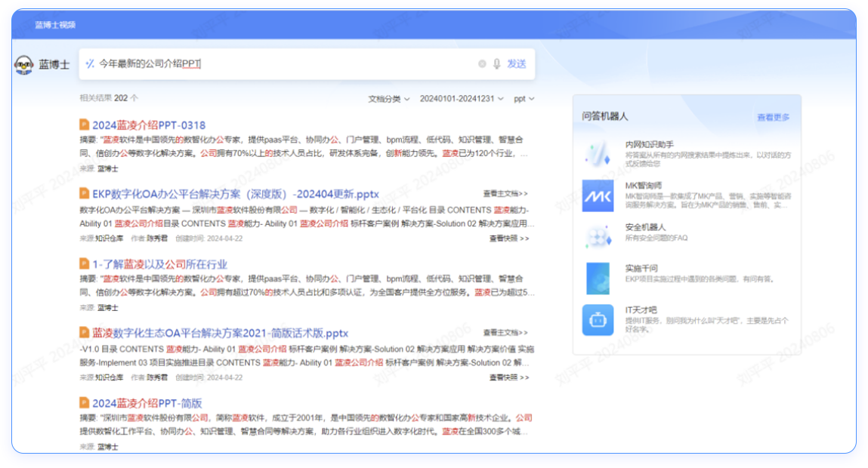Open the 安全机器人 robot icon

coord(598,237)
